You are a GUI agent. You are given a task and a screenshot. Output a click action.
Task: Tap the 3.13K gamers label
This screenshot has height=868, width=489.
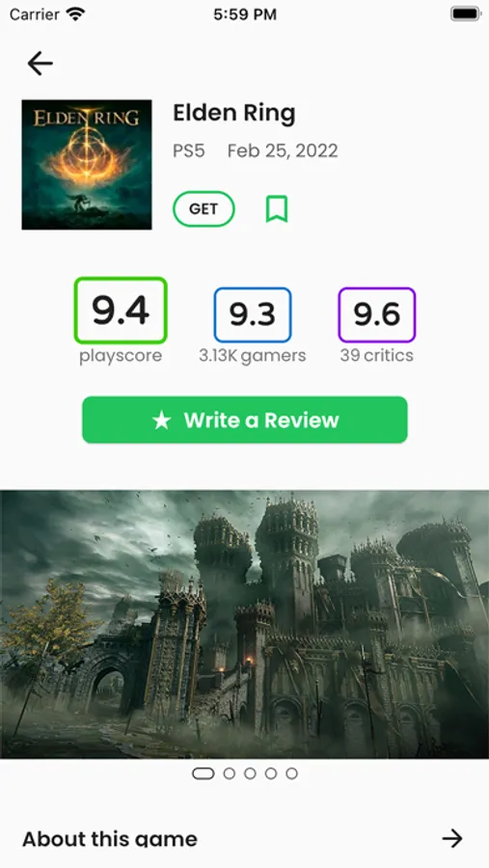click(253, 355)
